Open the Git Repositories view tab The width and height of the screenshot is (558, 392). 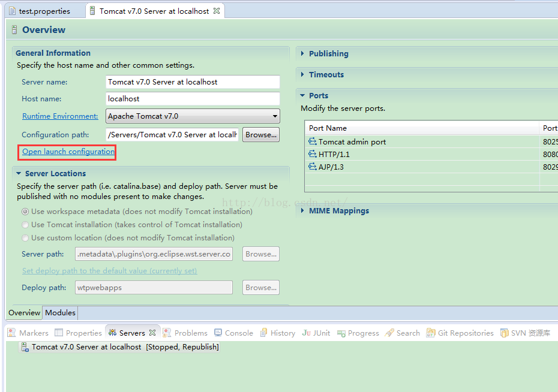[460, 333]
